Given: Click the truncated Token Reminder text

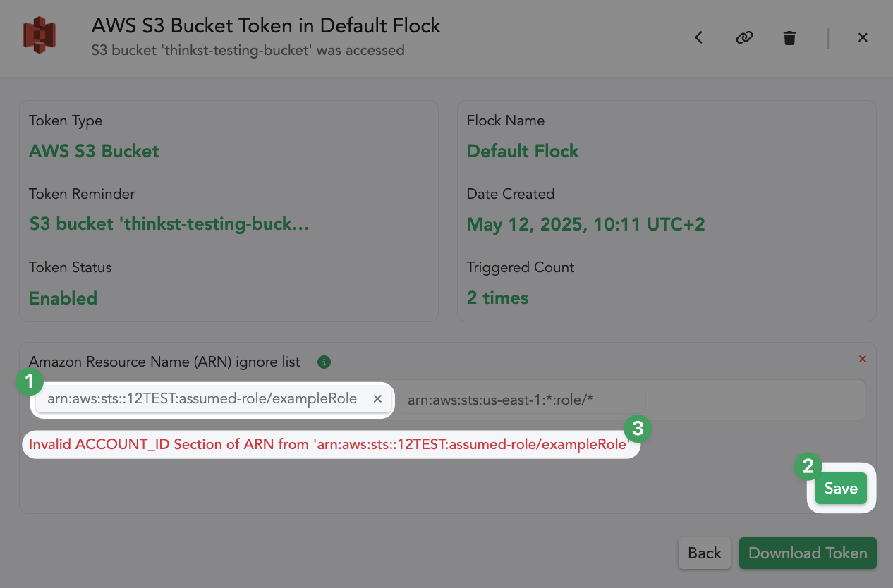Looking at the screenshot, I should 169,224.
